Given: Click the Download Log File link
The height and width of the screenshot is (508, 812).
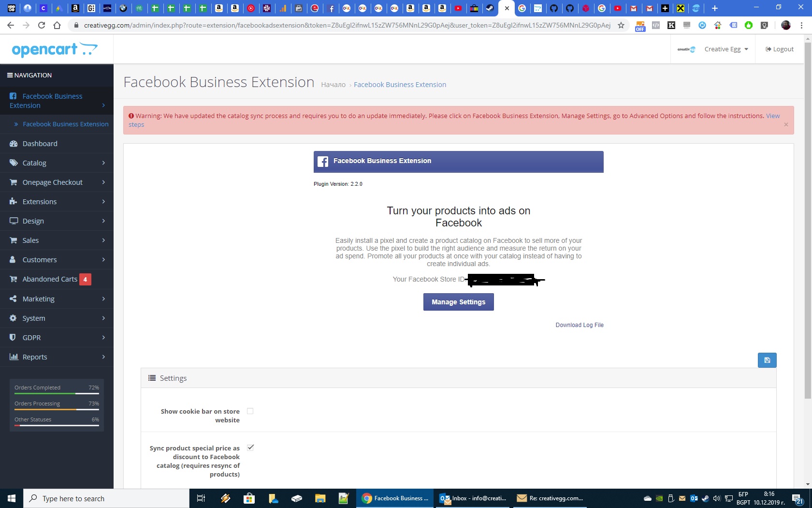Looking at the screenshot, I should [580, 325].
